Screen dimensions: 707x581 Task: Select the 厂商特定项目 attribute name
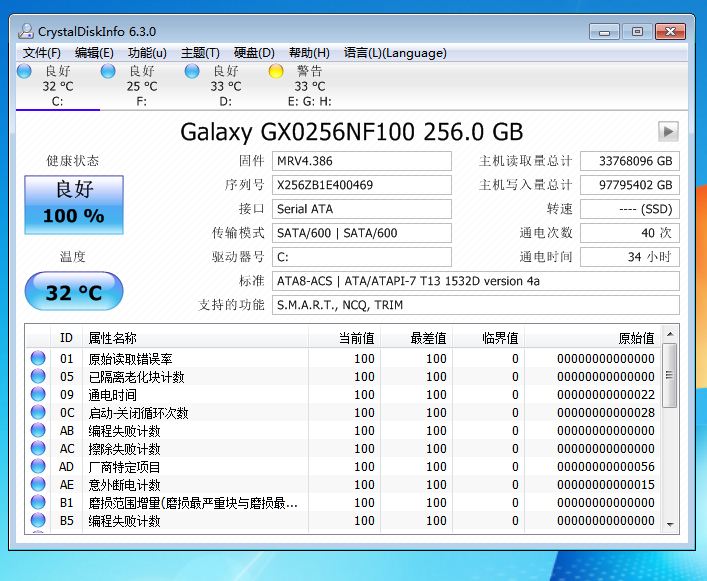(x=124, y=467)
